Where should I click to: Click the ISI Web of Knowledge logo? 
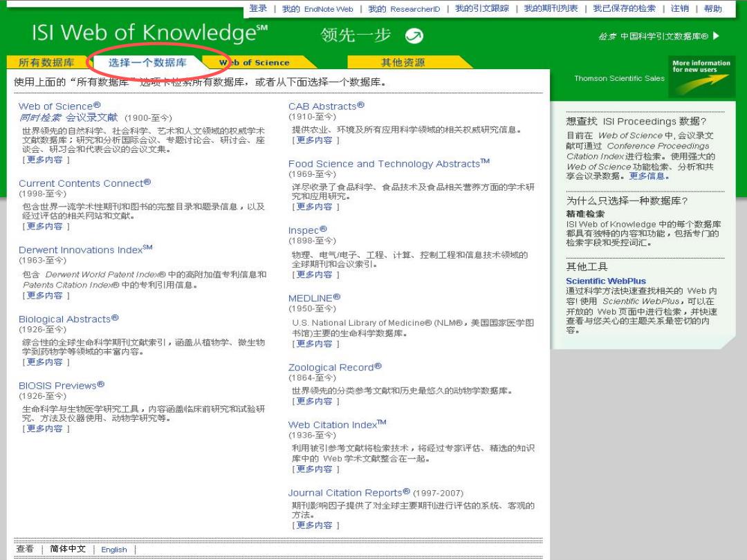click(x=149, y=33)
